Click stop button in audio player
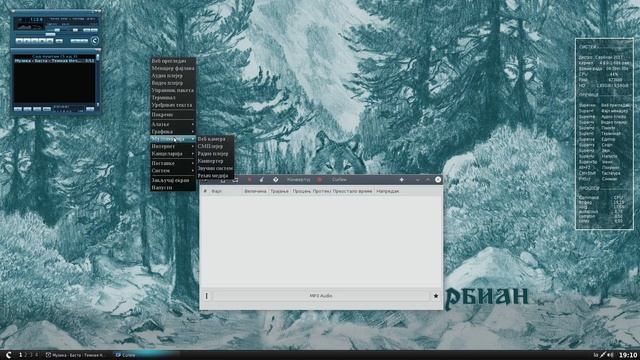 (x=42, y=41)
